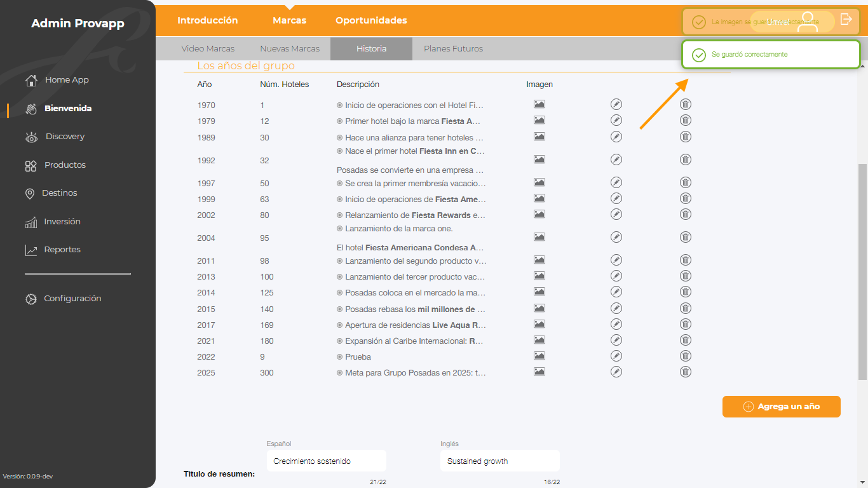
Task: Open Productos in the sidebar
Action: coord(55,165)
